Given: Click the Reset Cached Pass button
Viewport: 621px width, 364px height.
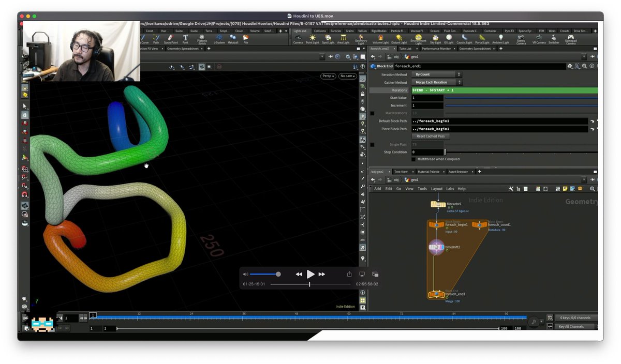Looking at the screenshot, I should click(431, 136).
